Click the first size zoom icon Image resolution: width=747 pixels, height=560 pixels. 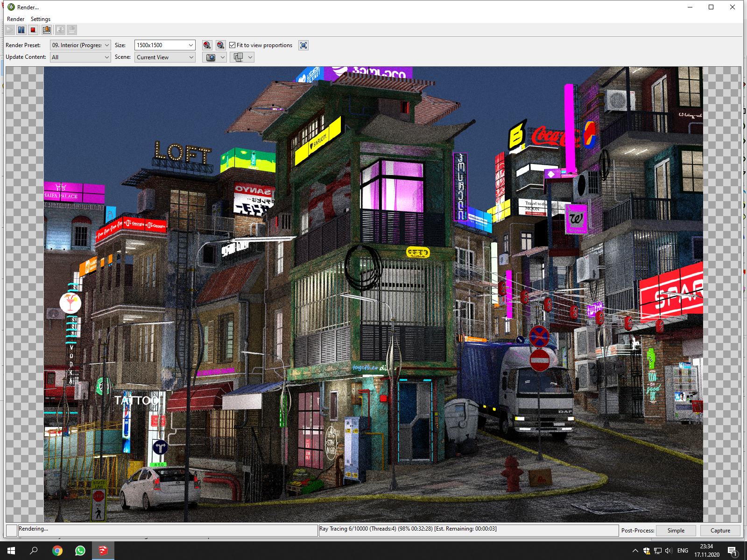click(207, 45)
